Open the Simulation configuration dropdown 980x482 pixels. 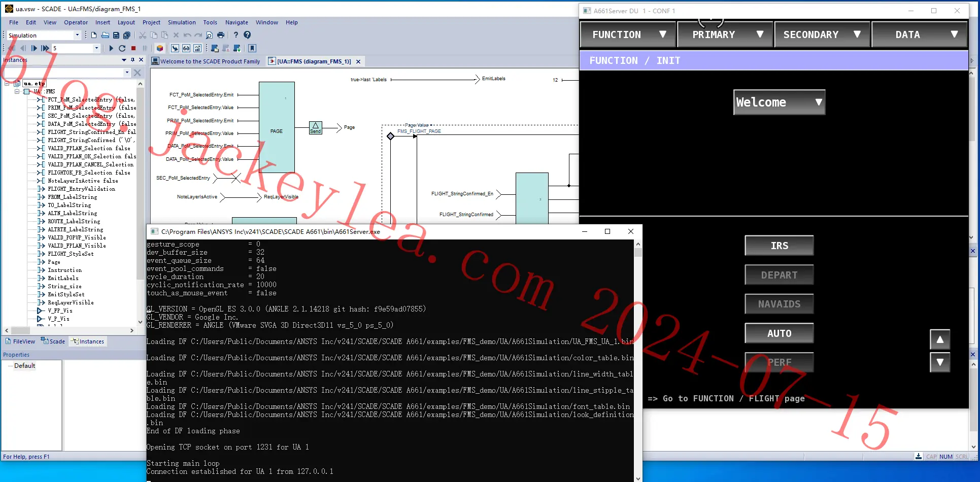pyautogui.click(x=77, y=35)
